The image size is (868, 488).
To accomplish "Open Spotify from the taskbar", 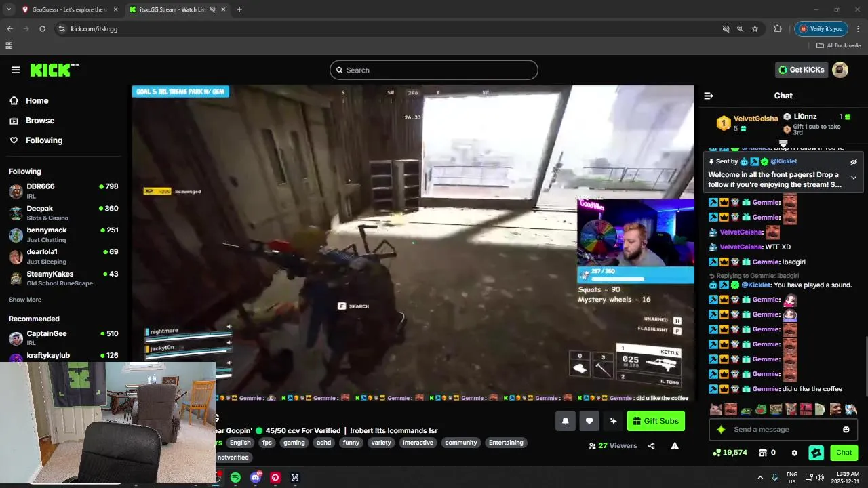I will [x=235, y=477].
